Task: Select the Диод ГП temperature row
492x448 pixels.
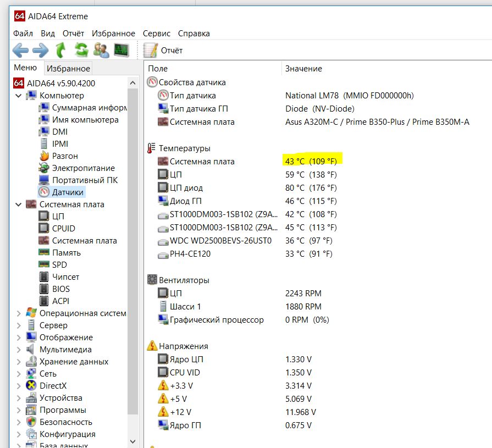Action: tap(247, 201)
